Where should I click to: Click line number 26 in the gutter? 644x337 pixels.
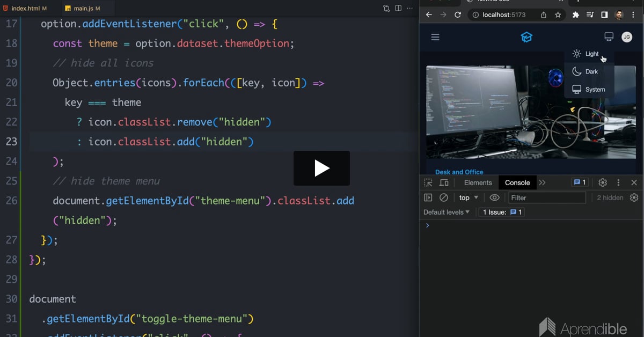11,201
